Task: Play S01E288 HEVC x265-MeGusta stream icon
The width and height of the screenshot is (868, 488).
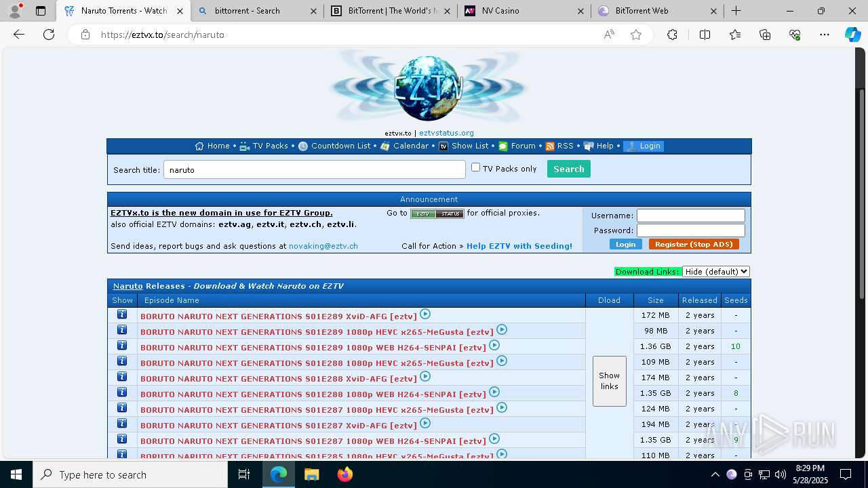Action: coord(502,361)
